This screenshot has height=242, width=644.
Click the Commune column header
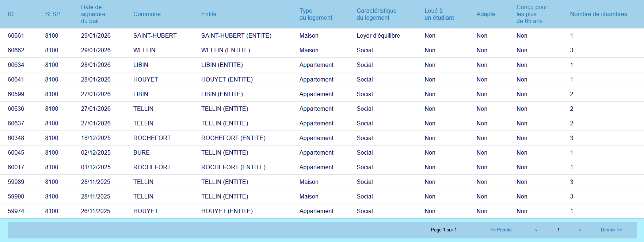147,14
